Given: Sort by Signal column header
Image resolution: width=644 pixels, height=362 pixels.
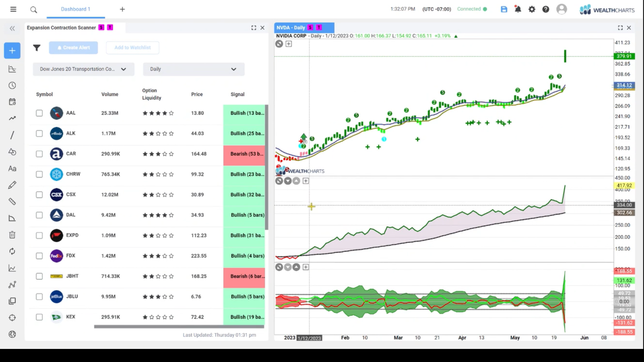Looking at the screenshot, I should tap(237, 95).
